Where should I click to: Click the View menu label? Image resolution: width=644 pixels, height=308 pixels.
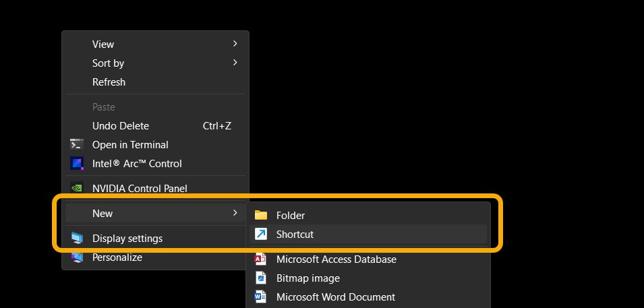(103, 44)
